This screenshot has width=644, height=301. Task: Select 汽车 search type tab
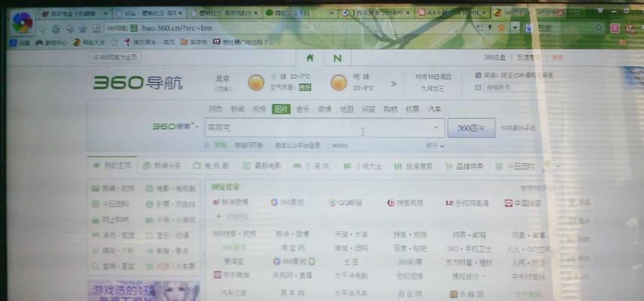coord(434,109)
